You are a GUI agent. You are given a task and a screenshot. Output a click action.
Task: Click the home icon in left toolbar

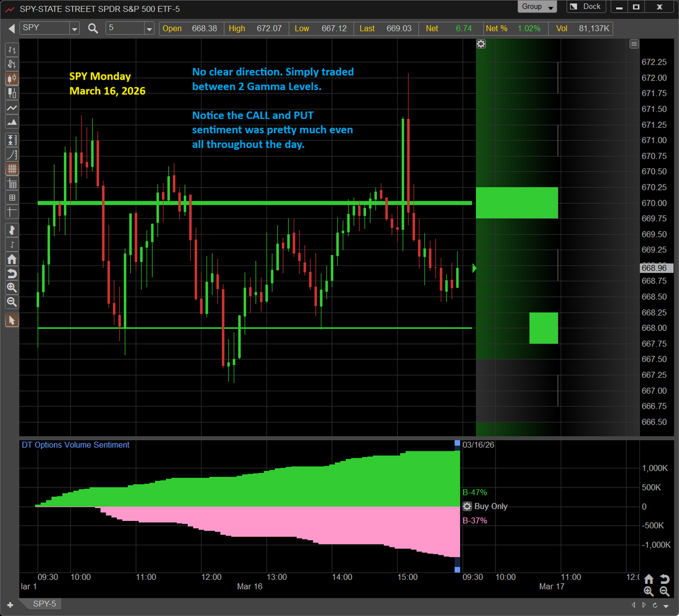pyautogui.click(x=11, y=259)
